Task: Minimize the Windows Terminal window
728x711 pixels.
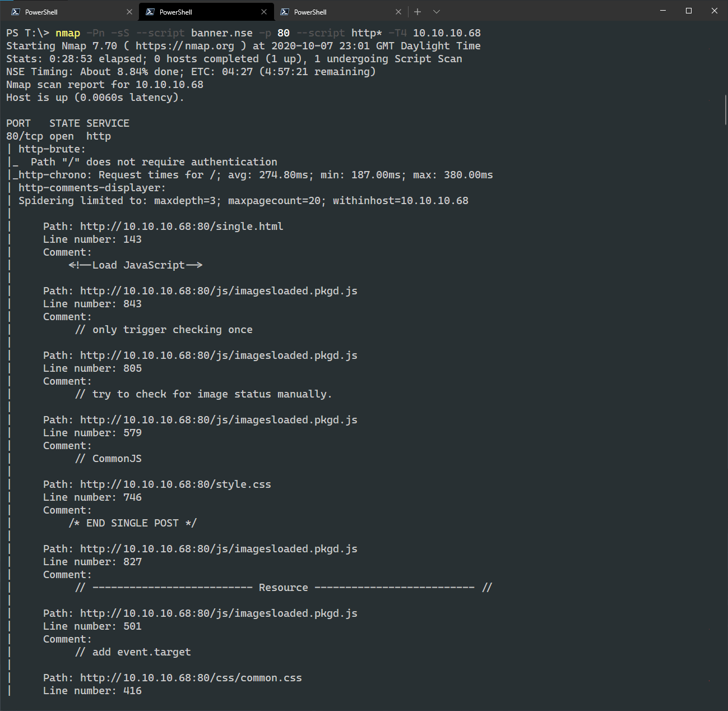Action: point(663,11)
